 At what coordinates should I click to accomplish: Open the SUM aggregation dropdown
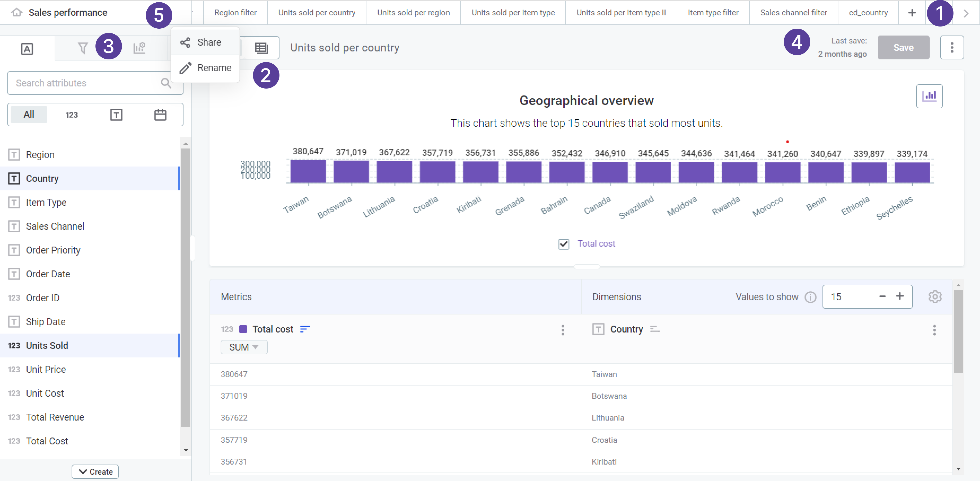[x=244, y=347]
